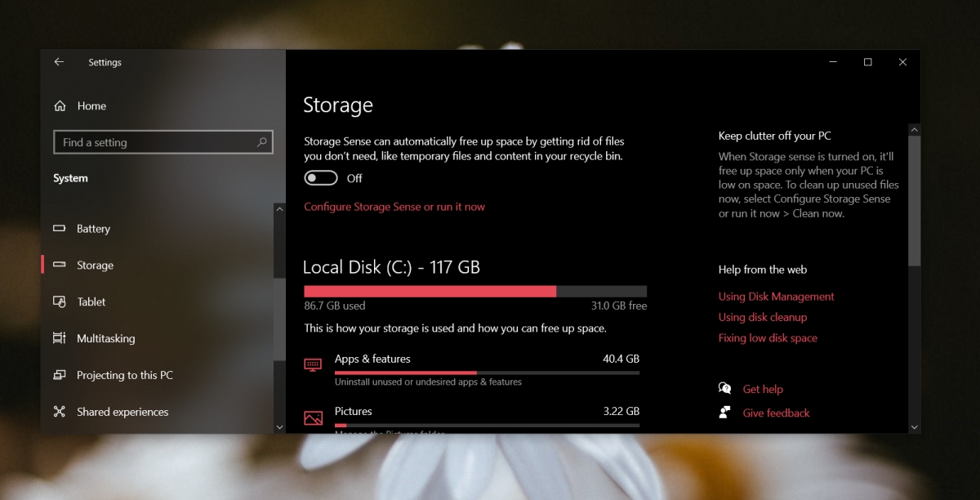
Task: Select the Battery icon in sidebar
Action: 60,229
